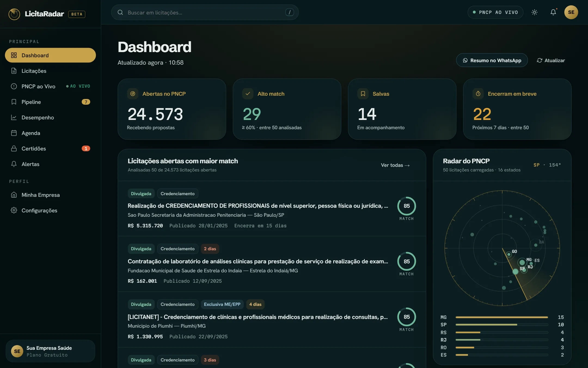Image resolution: width=588 pixels, height=368 pixels.
Task: Click the Alto match checkmark icon
Action: tap(248, 94)
